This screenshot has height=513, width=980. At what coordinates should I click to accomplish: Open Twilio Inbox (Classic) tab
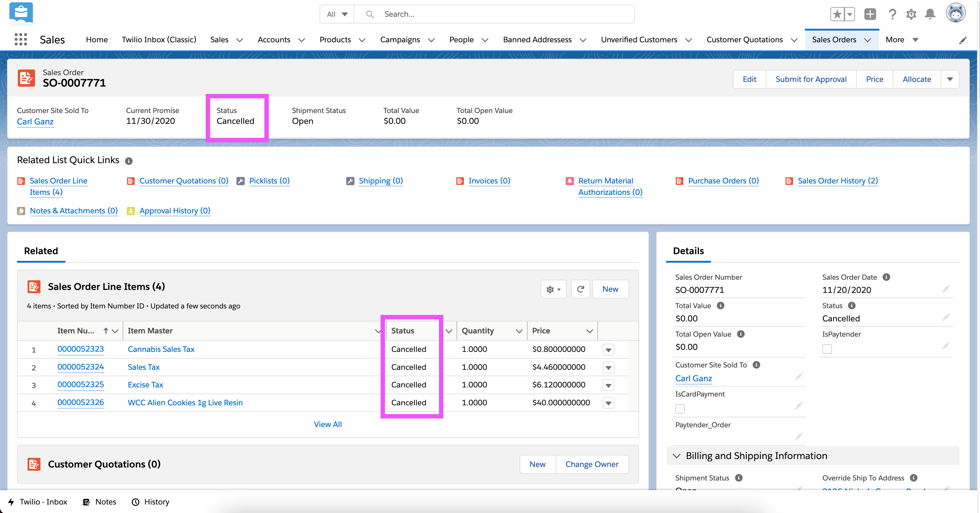[x=159, y=40]
